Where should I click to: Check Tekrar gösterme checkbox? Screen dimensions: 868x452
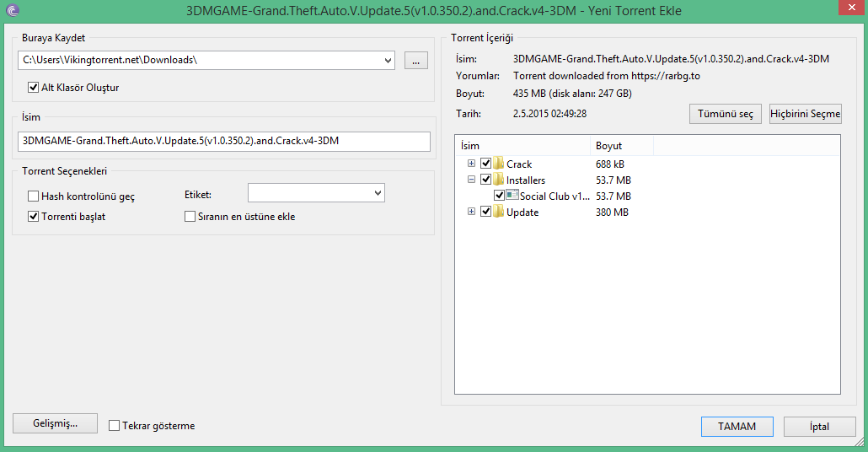point(114,425)
